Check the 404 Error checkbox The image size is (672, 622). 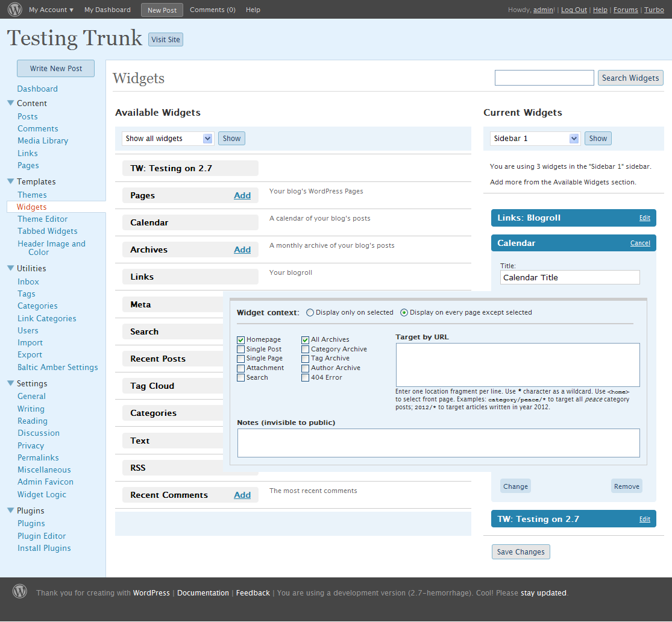pos(306,378)
